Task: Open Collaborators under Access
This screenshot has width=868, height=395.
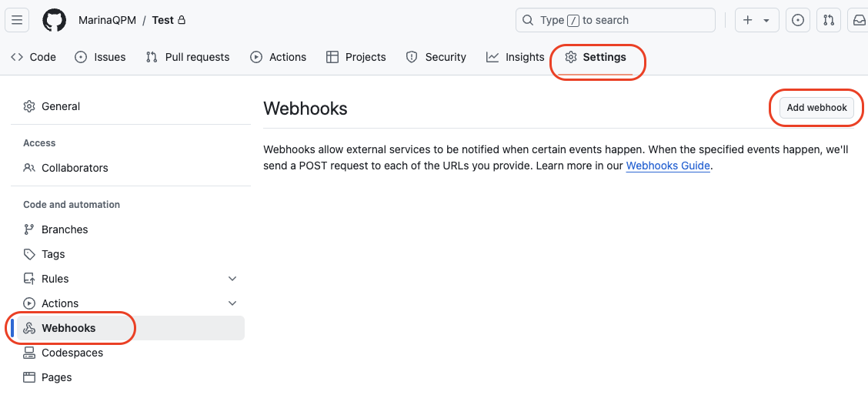Action: pyautogui.click(x=75, y=168)
